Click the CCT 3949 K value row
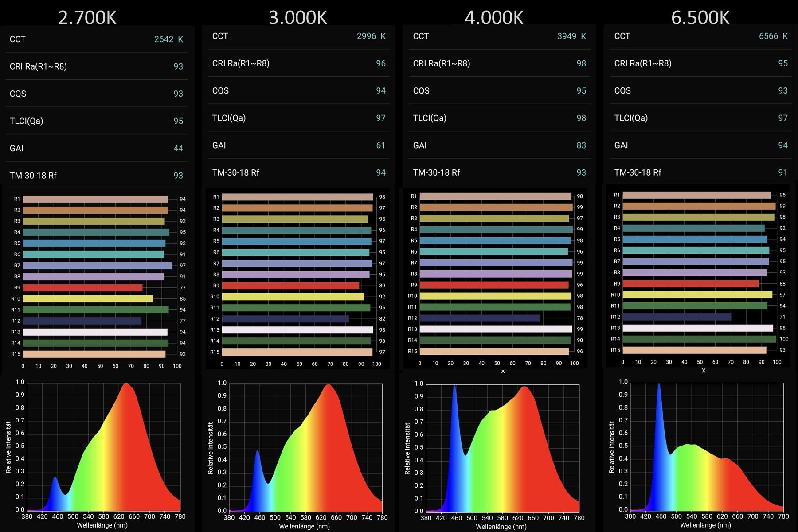 coord(499,36)
